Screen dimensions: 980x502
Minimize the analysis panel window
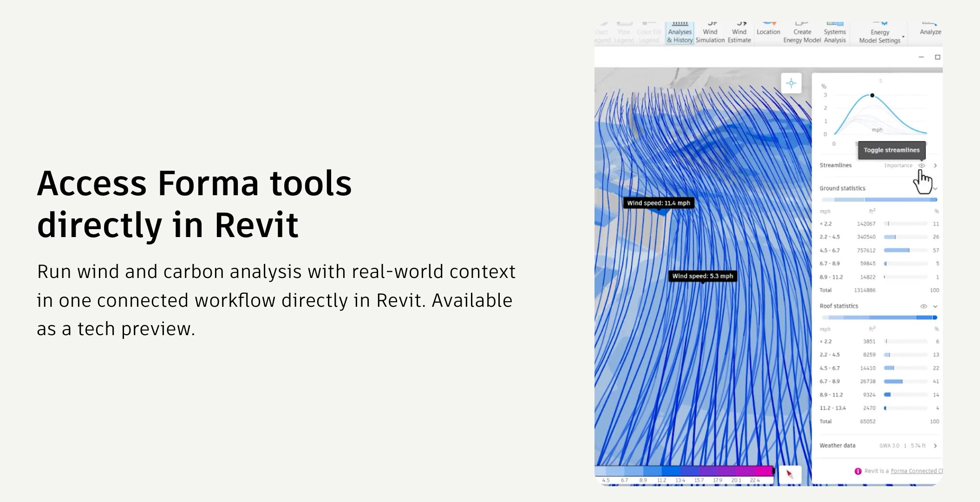pos(921,57)
